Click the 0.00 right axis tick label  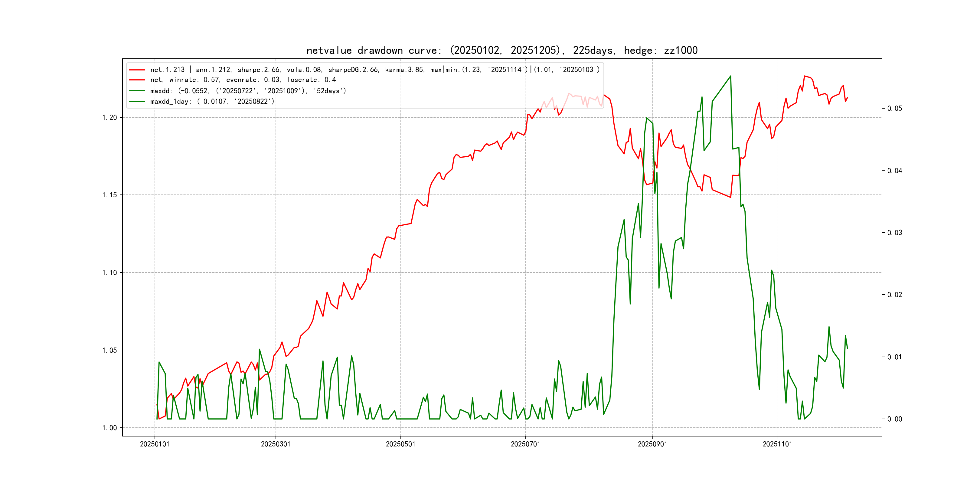[x=894, y=419]
